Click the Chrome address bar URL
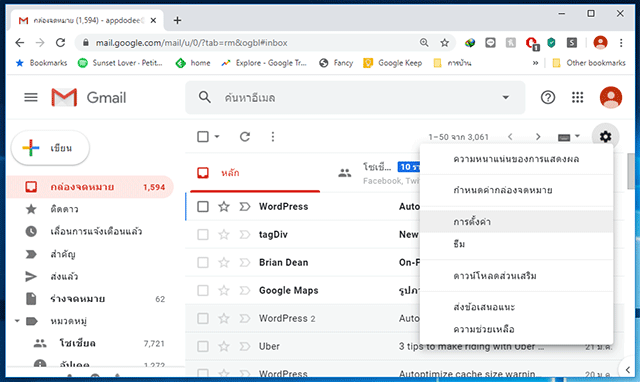The image size is (640, 382). 191,42
